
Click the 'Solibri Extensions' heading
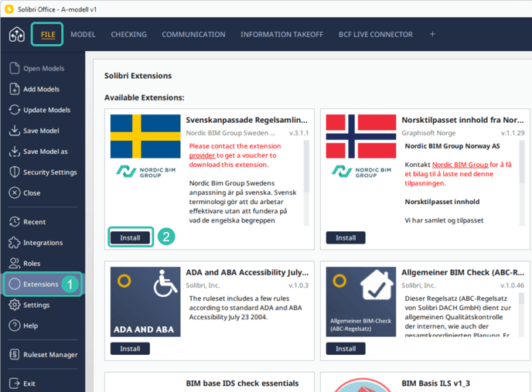138,76
